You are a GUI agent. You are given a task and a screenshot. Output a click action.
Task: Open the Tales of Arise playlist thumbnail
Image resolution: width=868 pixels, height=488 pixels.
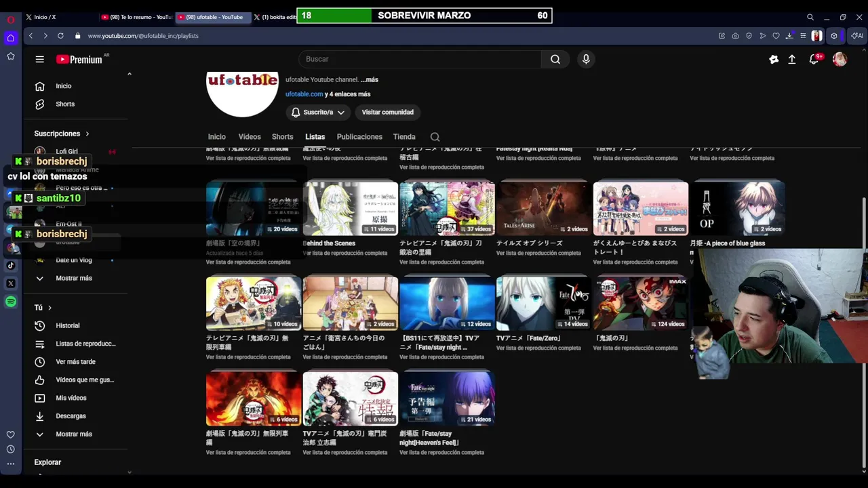click(x=544, y=209)
